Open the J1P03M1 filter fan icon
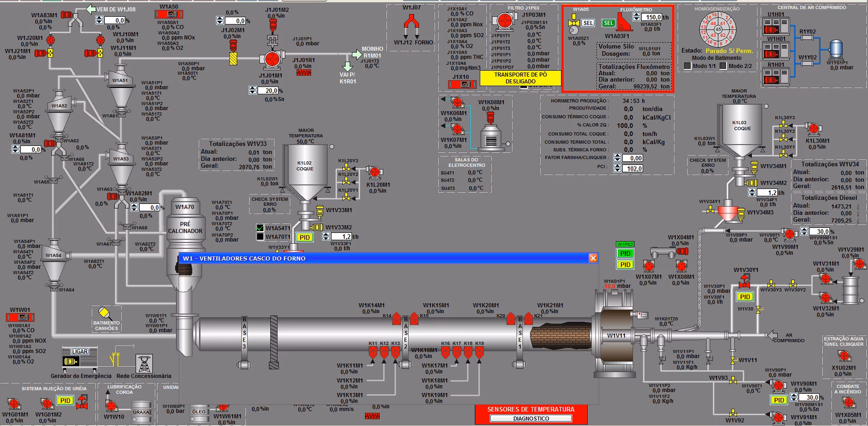 click(x=504, y=21)
